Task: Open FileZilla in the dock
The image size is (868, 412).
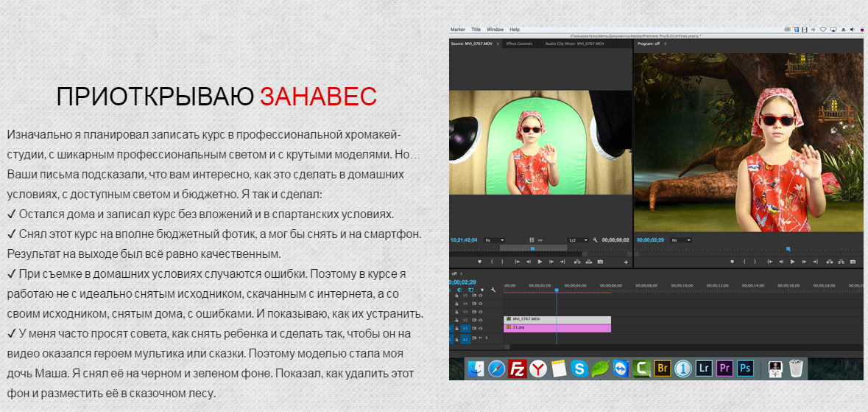Action: pyautogui.click(x=518, y=368)
